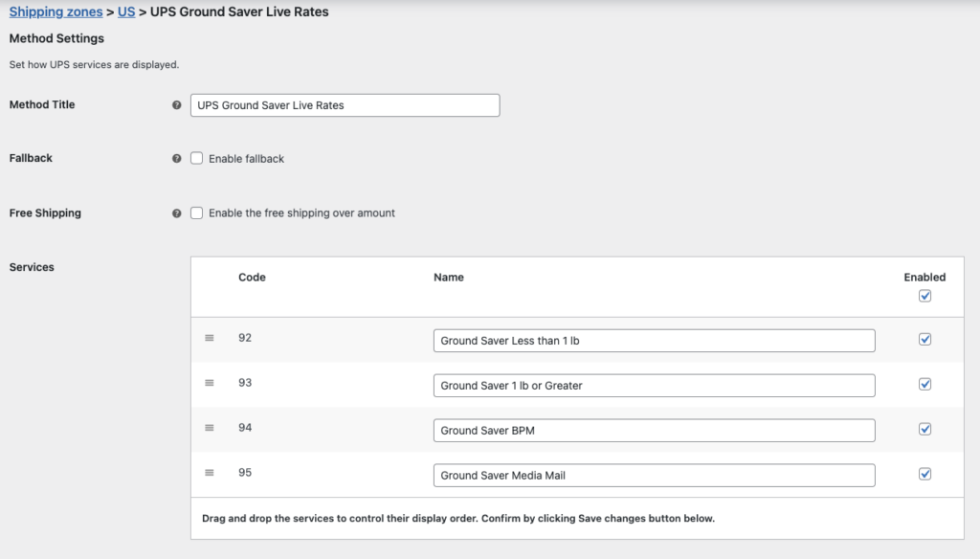980x559 pixels.
Task: Click the Code column header
Action: (252, 277)
